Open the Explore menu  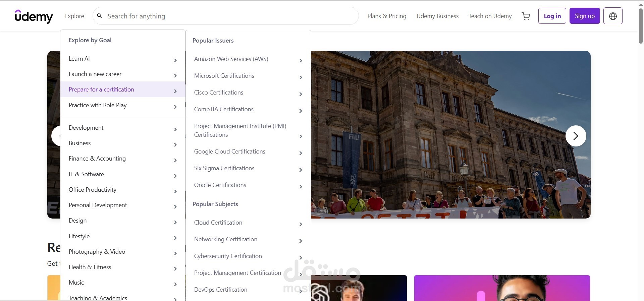coord(74,16)
